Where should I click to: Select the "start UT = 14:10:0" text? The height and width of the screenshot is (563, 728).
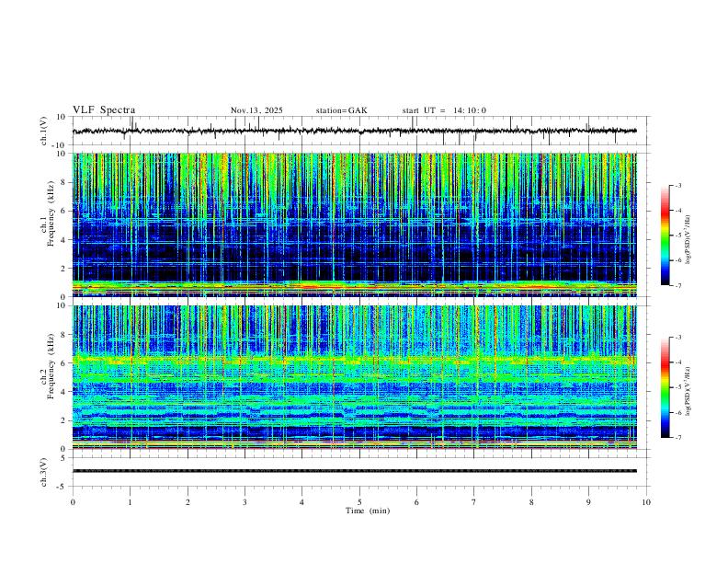[x=444, y=110]
